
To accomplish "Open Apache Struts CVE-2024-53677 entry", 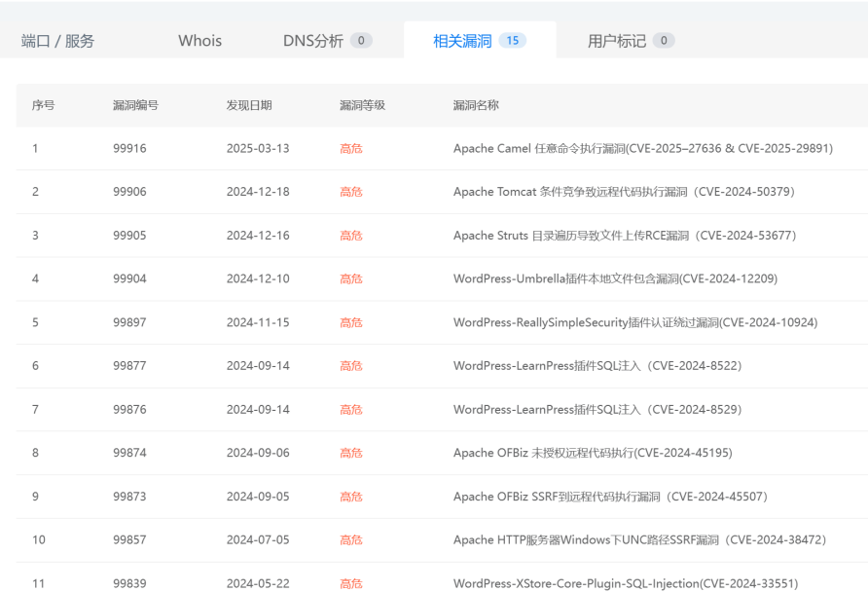I will click(x=625, y=236).
